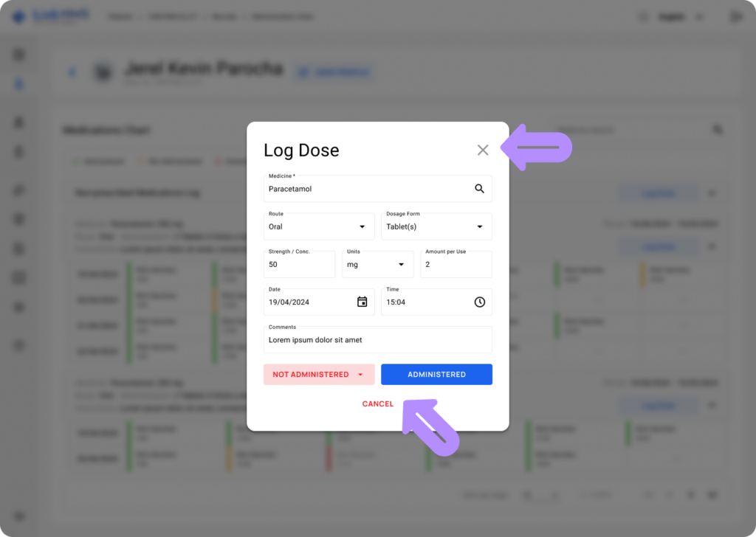756x537 pixels.
Task: Click the Medications Chart search magnifier icon
Action: coord(717,130)
